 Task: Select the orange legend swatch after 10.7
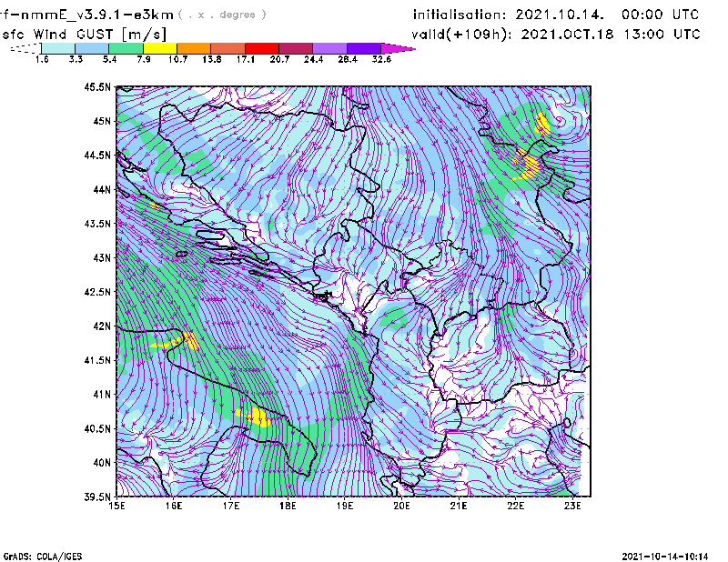point(194,48)
